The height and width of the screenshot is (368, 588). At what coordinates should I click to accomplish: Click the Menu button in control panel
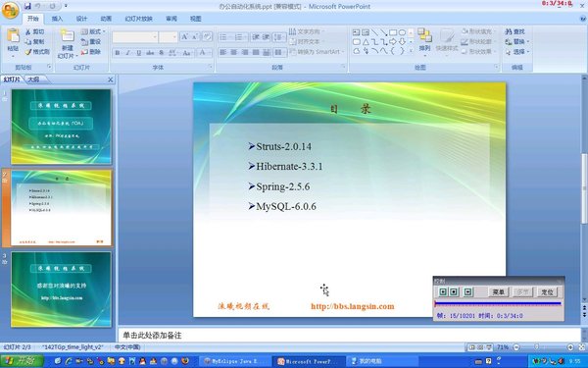point(498,291)
